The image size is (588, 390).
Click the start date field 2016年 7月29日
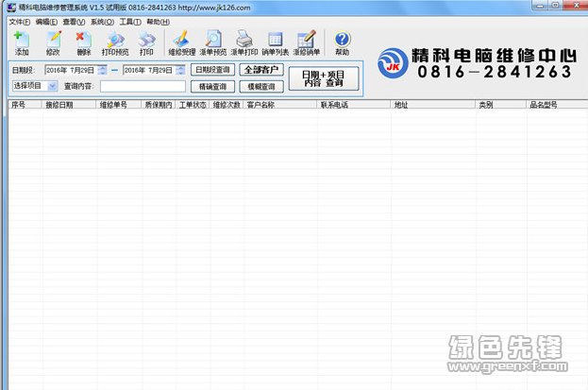click(x=71, y=70)
